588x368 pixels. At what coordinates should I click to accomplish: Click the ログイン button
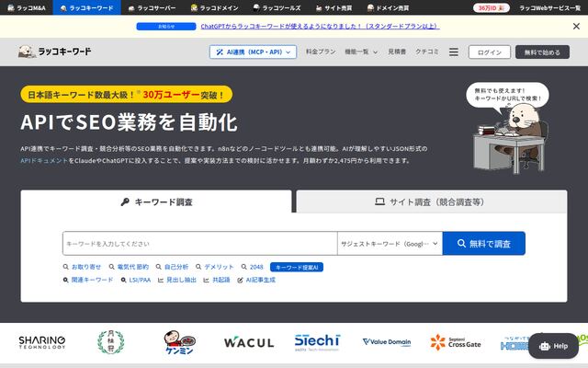490,52
